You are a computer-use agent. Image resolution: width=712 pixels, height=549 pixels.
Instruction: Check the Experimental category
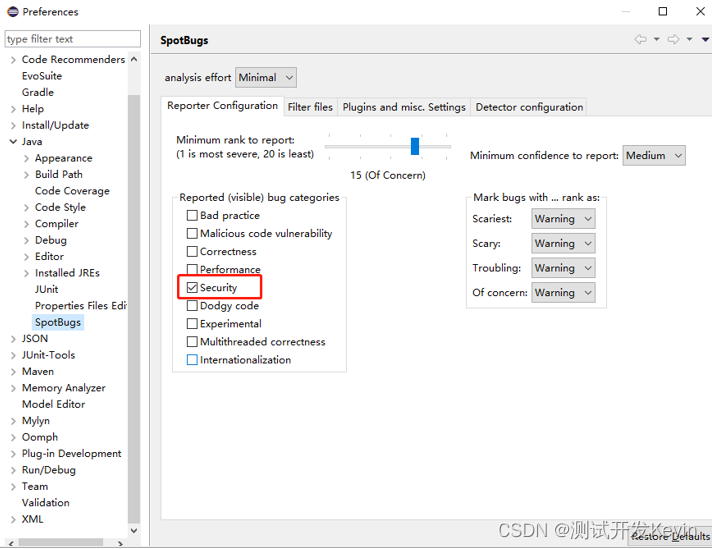(x=192, y=324)
